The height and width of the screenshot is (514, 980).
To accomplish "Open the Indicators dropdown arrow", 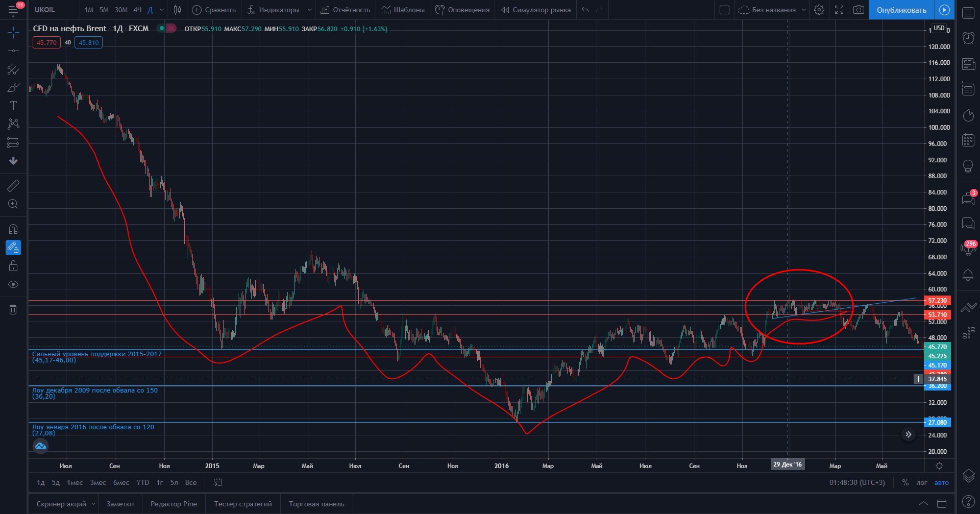I will 309,10.
